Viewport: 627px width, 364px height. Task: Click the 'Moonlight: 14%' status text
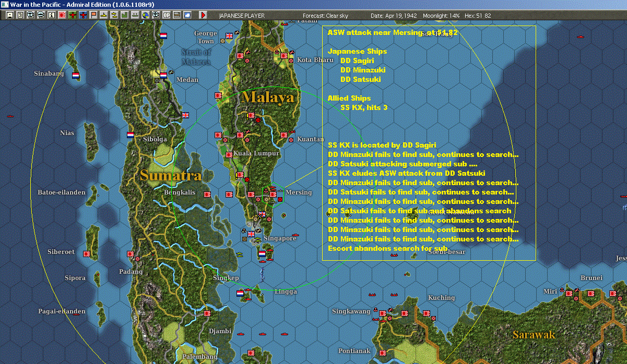441,16
